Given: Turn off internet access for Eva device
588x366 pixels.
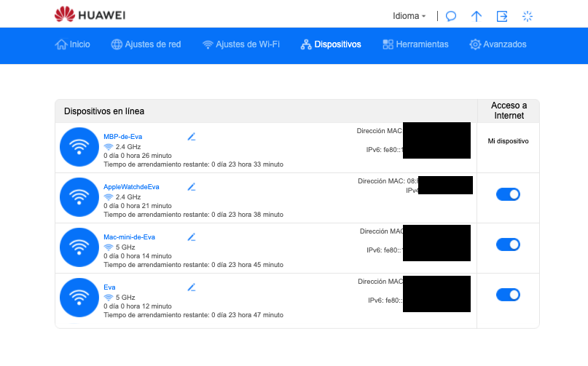Looking at the screenshot, I should 508,295.
